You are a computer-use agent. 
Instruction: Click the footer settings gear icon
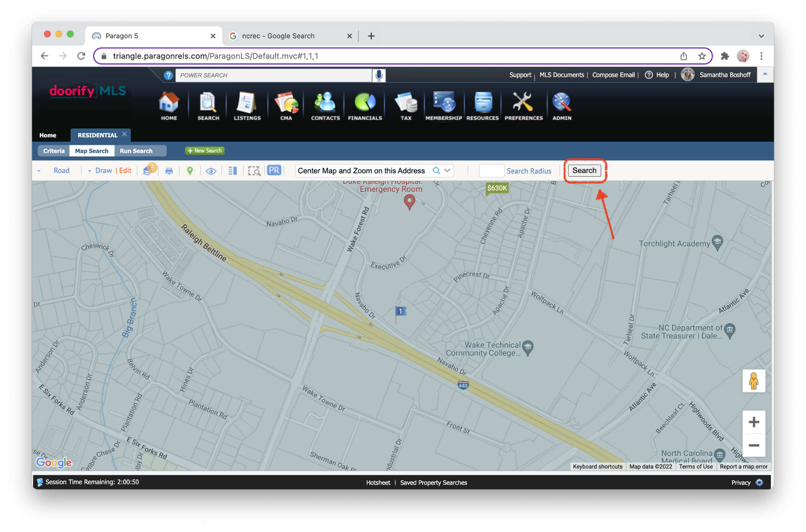(x=759, y=482)
